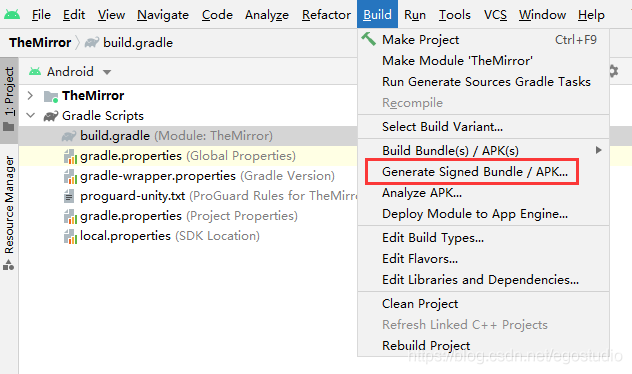
Task: Open the Resource Manager side panel
Action: (x=9, y=212)
